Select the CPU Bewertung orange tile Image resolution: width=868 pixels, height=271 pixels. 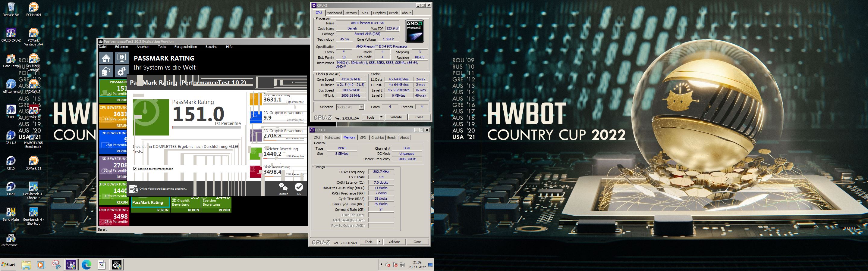coord(114,117)
